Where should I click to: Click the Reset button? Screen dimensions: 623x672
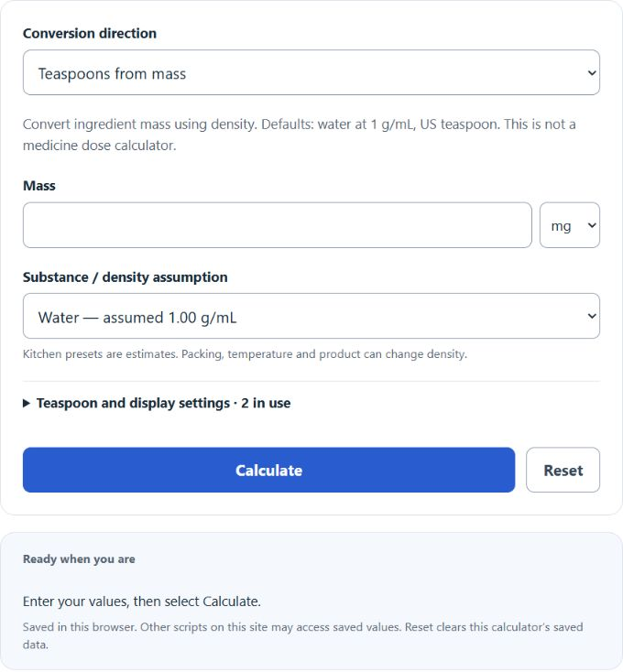point(563,471)
